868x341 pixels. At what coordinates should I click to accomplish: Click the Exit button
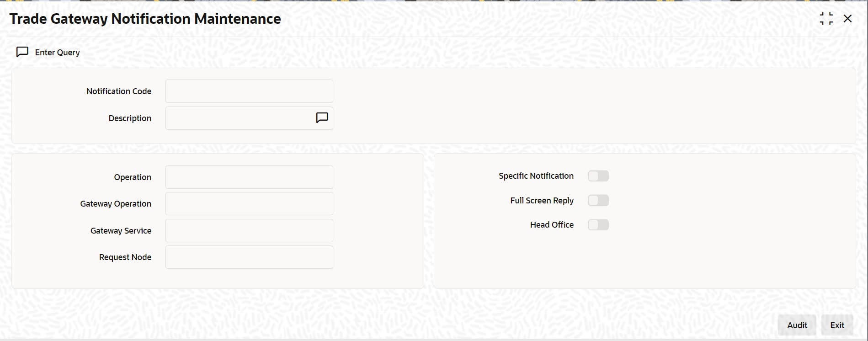(837, 325)
